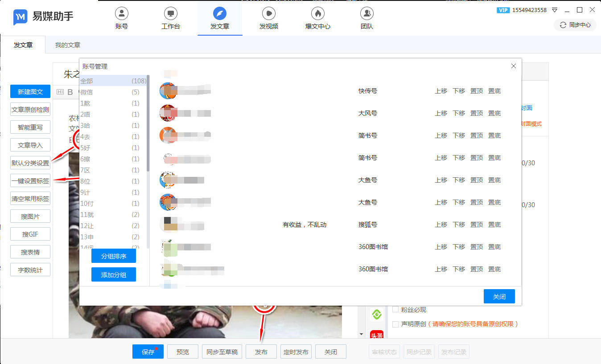Select the 头条 platform icon

tap(377, 335)
